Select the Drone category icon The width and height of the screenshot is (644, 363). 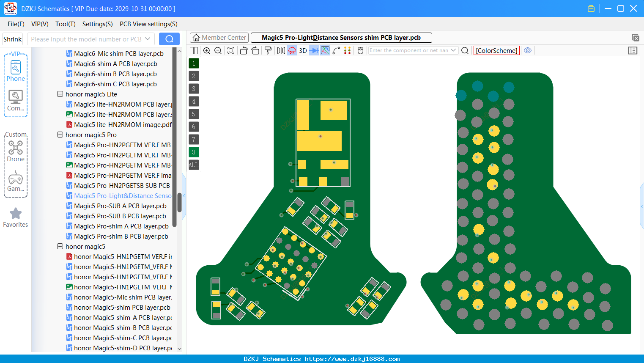(16, 151)
